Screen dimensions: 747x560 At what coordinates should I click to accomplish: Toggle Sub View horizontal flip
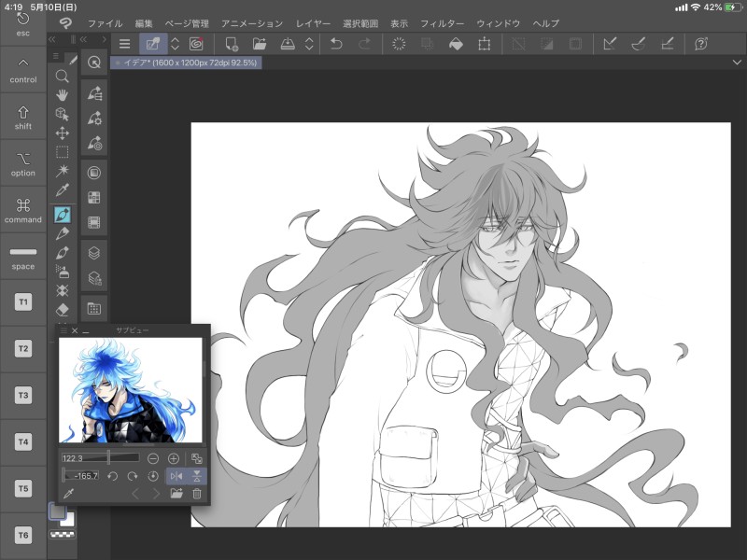[176, 476]
